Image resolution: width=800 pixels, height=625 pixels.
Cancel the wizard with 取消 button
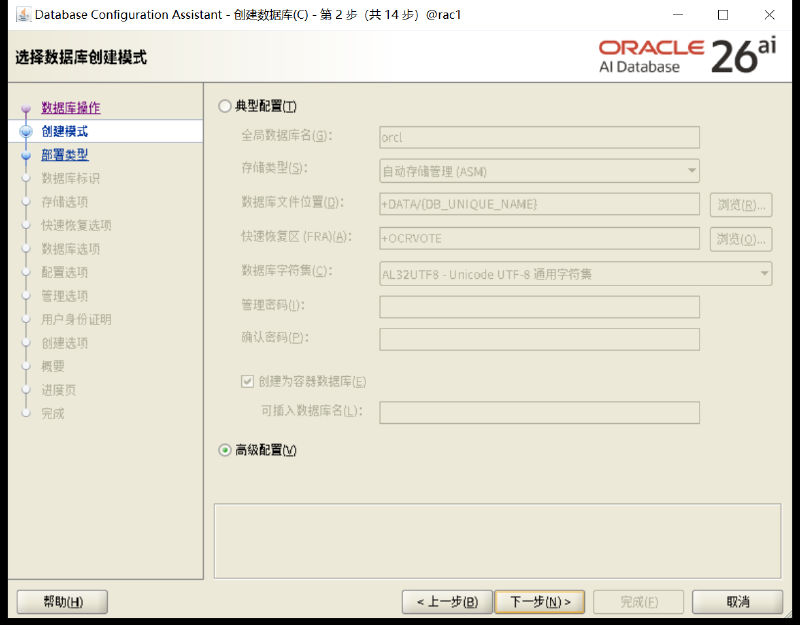click(738, 602)
